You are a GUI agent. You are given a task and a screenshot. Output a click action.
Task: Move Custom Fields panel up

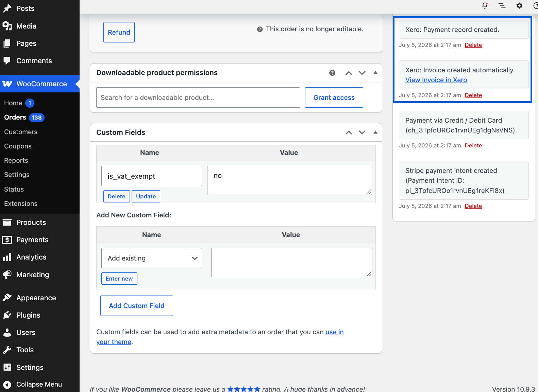tap(349, 132)
